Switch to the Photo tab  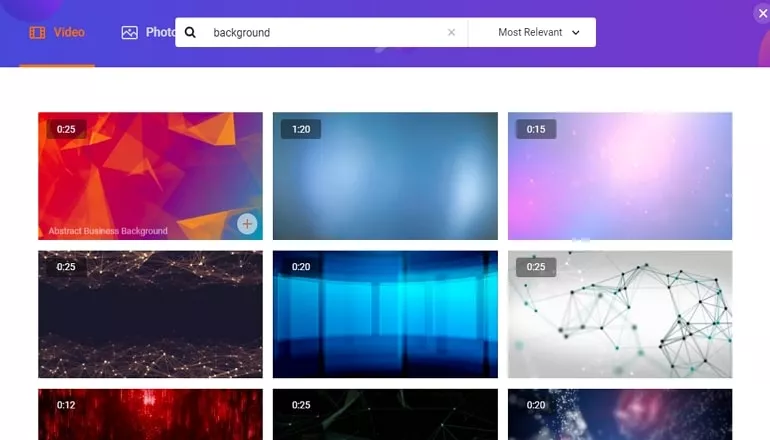148,32
